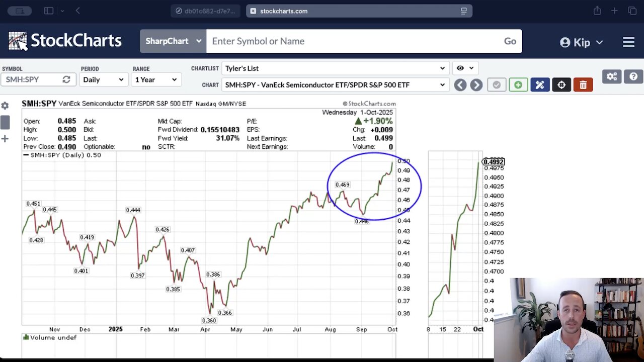
Task: Click the Volume undef indicator label
Action: (50, 337)
